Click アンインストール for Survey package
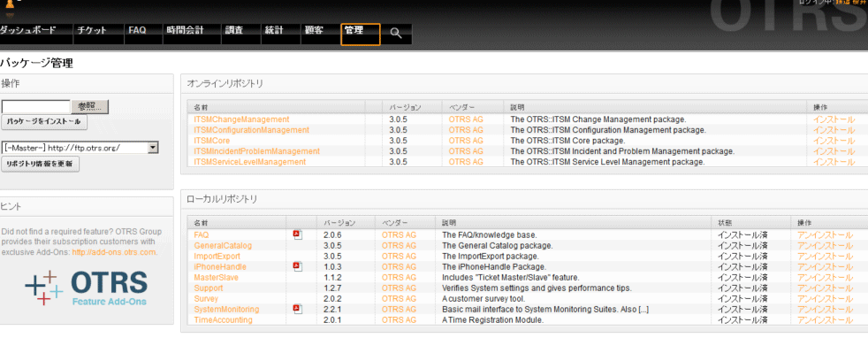The width and height of the screenshot is (868, 338). point(825,299)
